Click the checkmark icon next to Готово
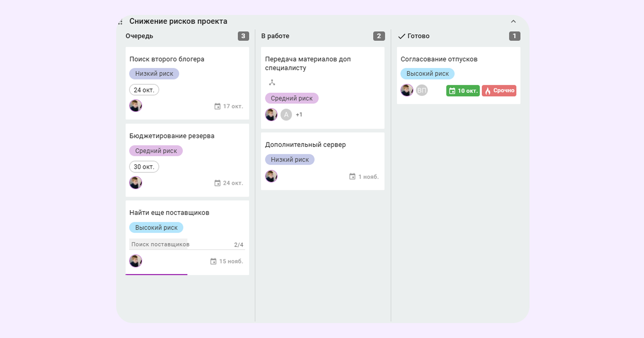The height and width of the screenshot is (338, 644). tap(401, 36)
